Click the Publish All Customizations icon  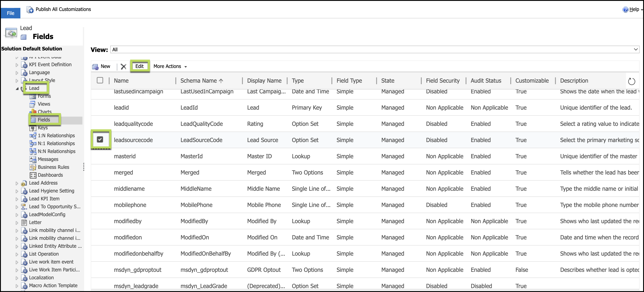click(x=30, y=9)
